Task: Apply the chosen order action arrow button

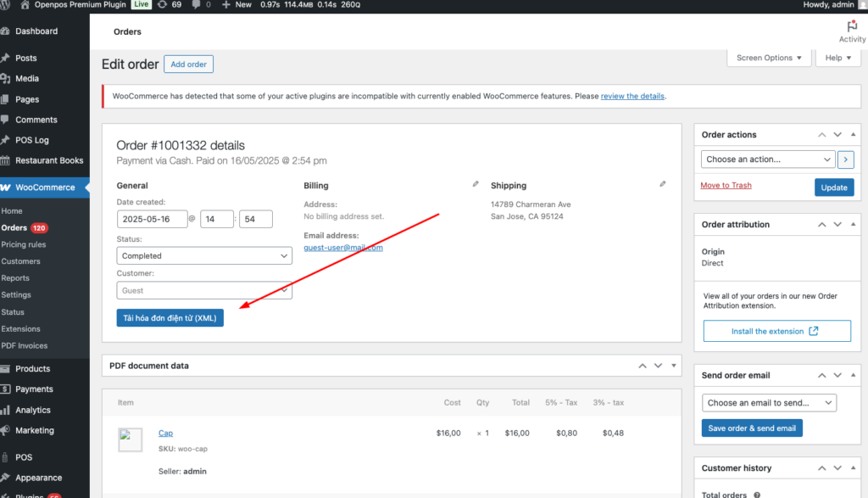Action: 845,159
